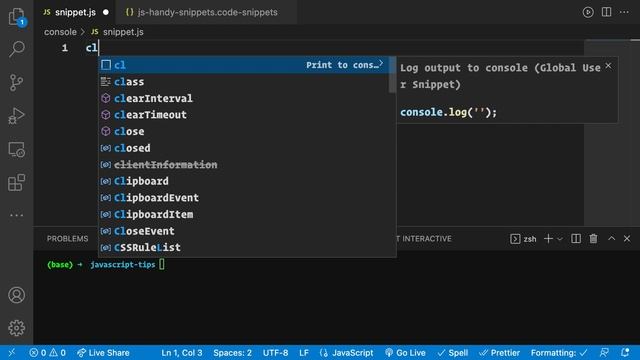Viewport: 640px width, 360px height.
Task: Select the closed suggestion
Action: (x=244, y=148)
